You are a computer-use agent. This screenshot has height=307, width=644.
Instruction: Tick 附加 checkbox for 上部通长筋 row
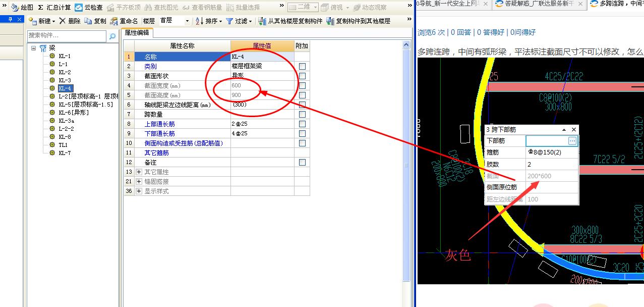click(302, 124)
